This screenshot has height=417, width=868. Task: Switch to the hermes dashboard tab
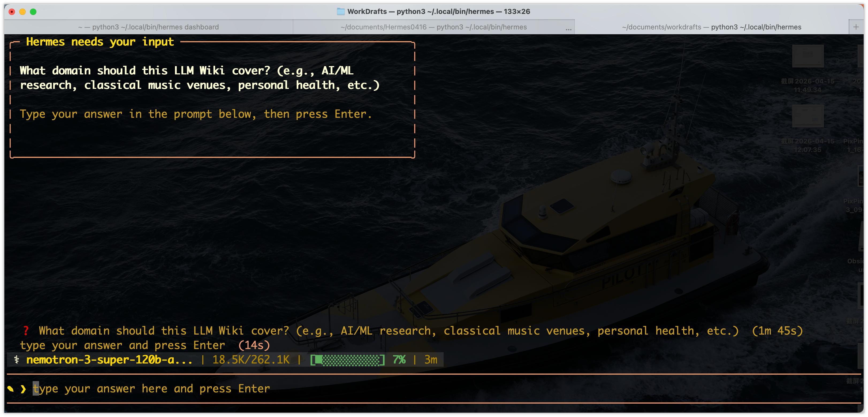pyautogui.click(x=148, y=27)
